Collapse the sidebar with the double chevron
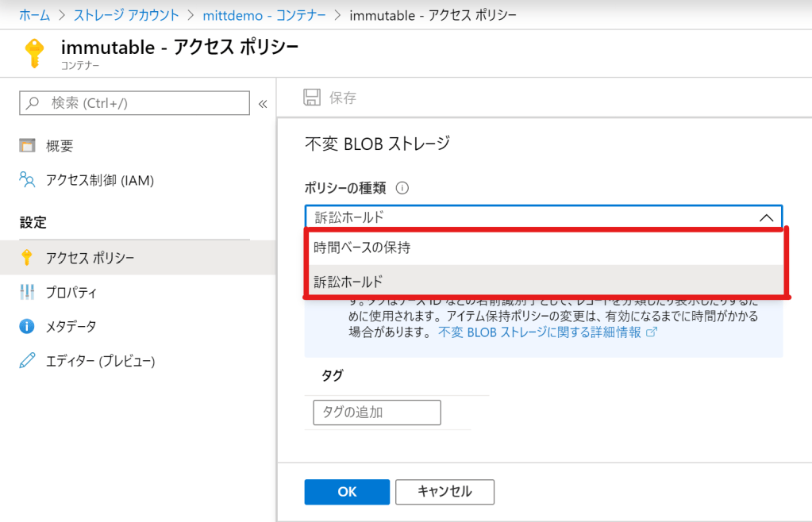 coord(263,103)
